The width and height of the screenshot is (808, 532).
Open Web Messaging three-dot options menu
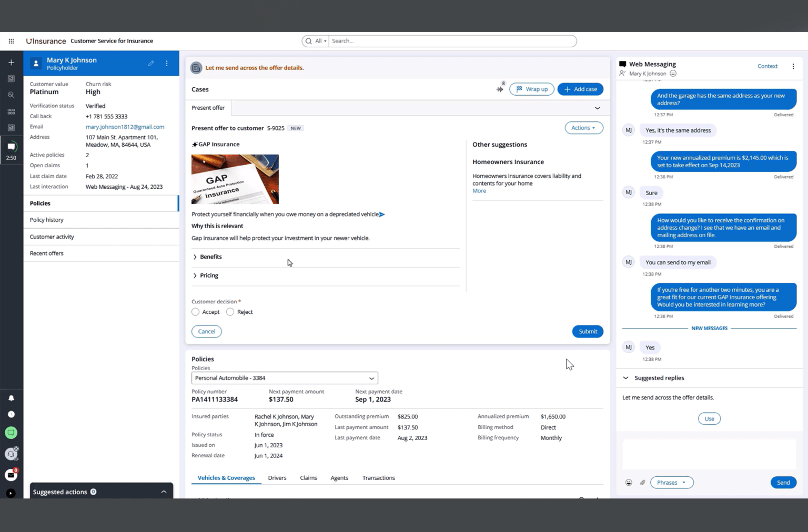793,66
